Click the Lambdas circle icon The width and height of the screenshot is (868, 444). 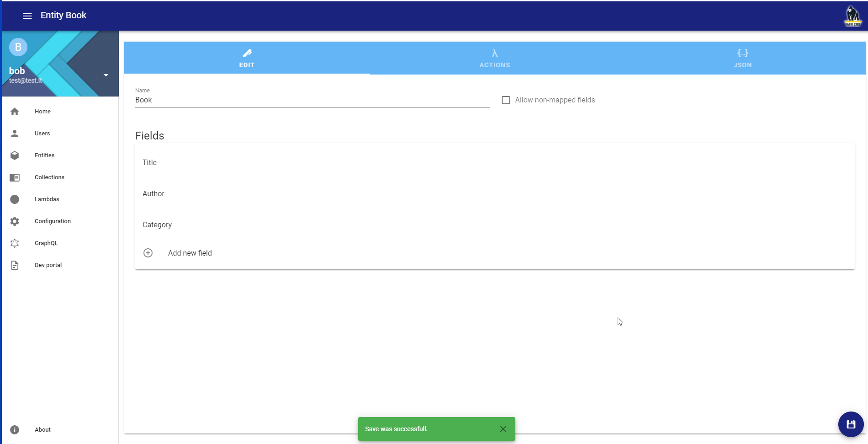click(x=15, y=199)
